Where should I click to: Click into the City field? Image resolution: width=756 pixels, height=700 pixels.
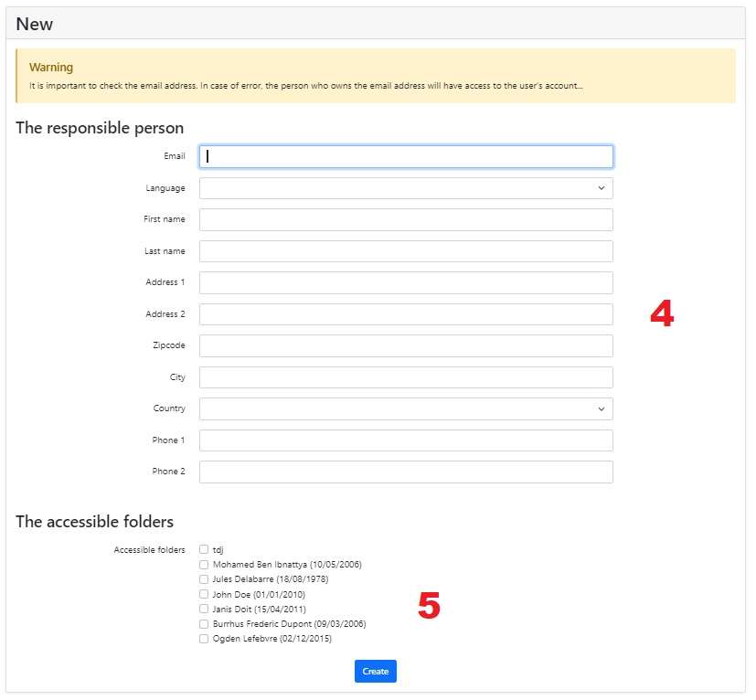pos(406,377)
